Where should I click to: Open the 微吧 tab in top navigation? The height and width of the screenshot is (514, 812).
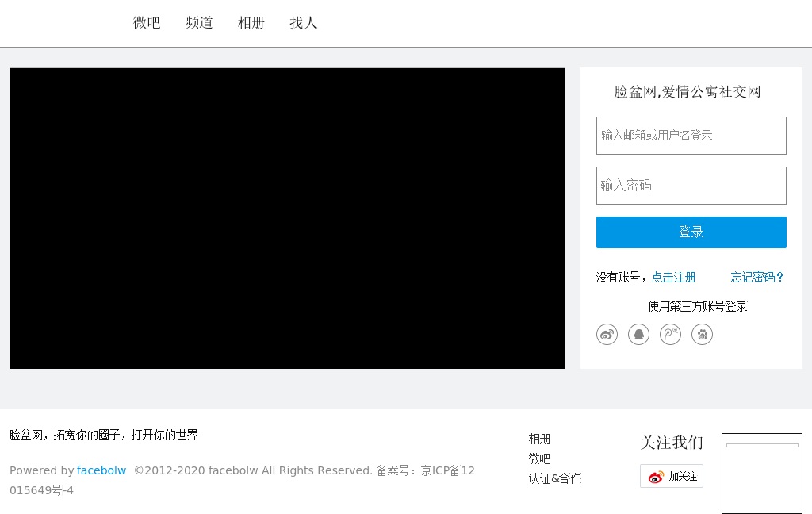(147, 23)
